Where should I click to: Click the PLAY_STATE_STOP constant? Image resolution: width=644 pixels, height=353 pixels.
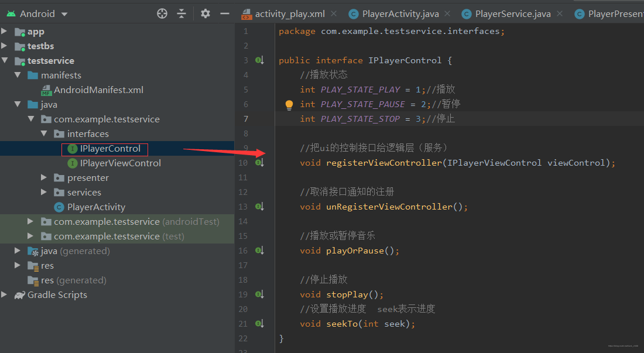[x=360, y=119]
